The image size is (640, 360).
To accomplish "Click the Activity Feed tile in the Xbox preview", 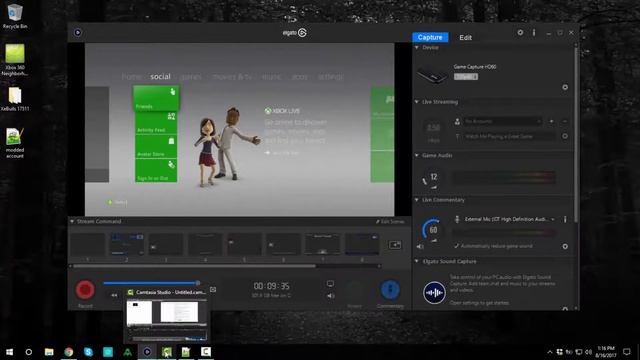I will [x=156, y=122].
